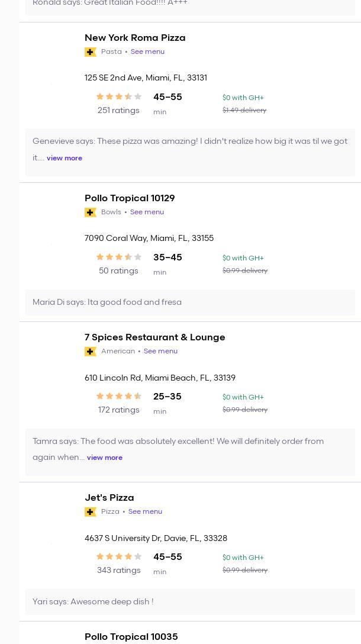
Task: Click the star rating for 7 Spices Restaurant
Action: [x=118, y=397]
